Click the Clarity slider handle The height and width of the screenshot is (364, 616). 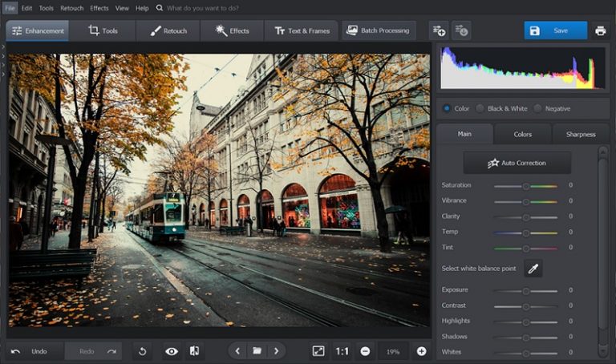pos(525,217)
